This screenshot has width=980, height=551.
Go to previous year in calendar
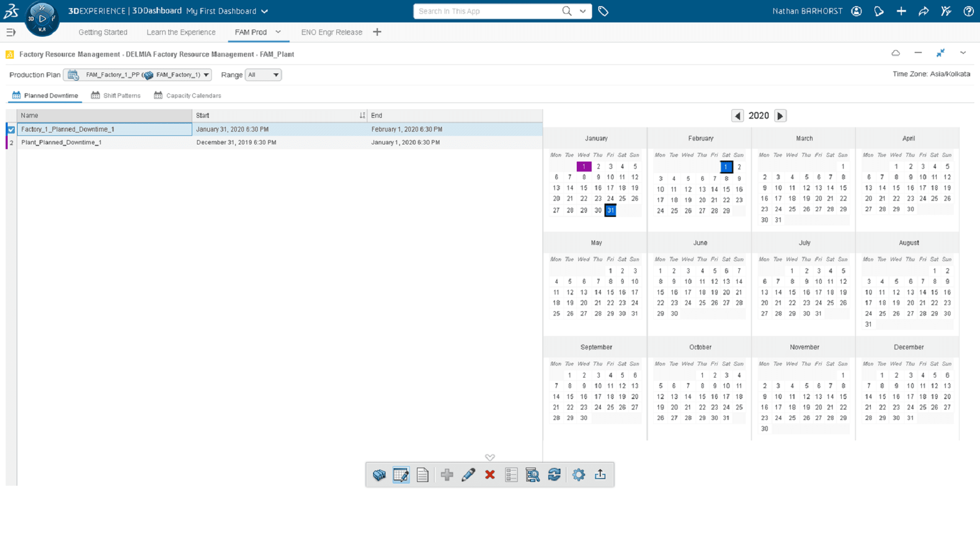click(x=738, y=116)
